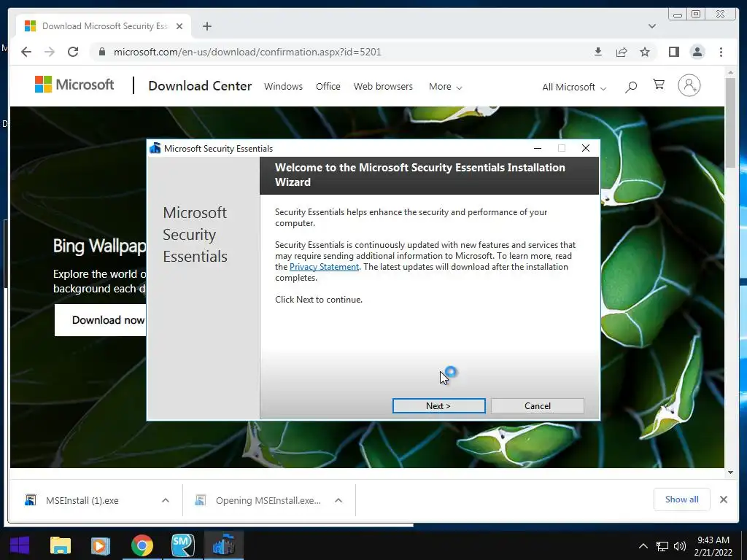Go back in Chrome browser
The width and height of the screenshot is (747, 560).
coord(26,52)
